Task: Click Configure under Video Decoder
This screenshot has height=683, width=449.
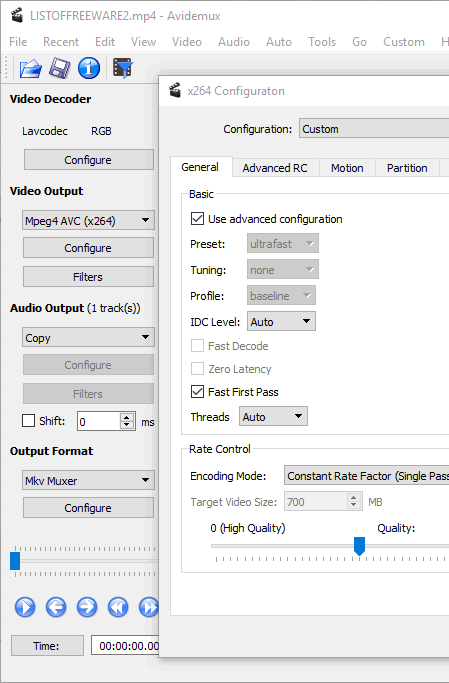Action: point(88,160)
